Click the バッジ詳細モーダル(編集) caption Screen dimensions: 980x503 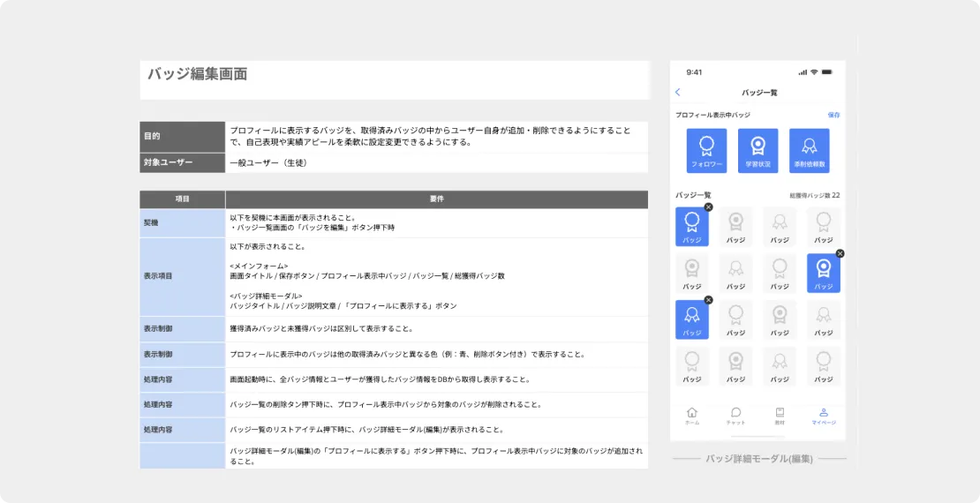pos(759,459)
